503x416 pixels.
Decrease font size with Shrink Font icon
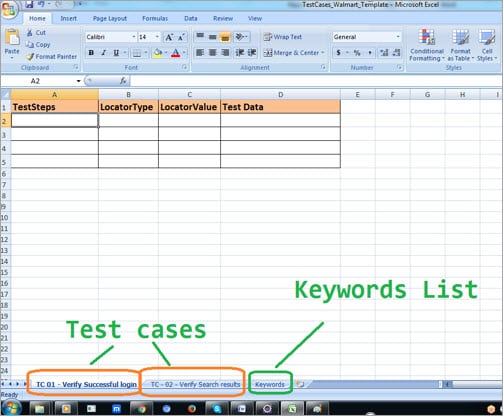(x=181, y=37)
